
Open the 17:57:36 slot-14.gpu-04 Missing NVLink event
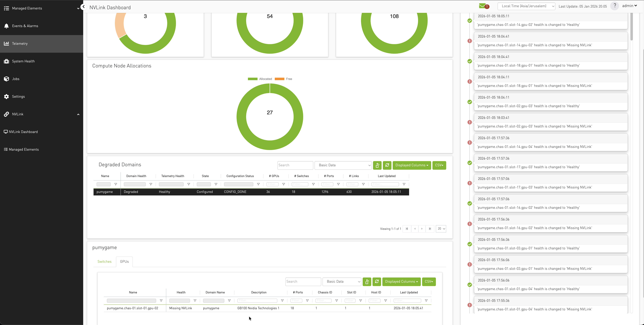[x=551, y=142]
